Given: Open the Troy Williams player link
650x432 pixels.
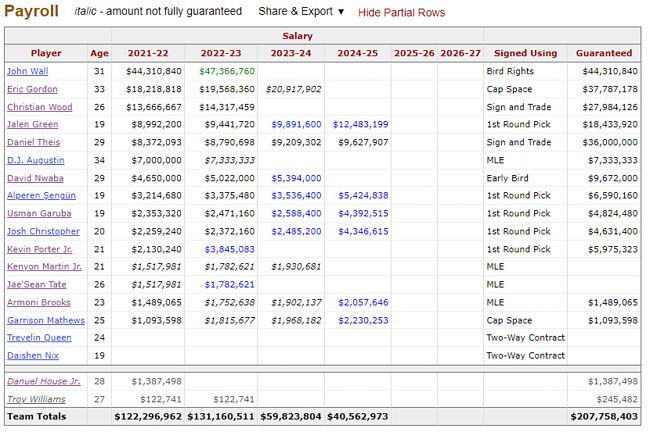Looking at the screenshot, I should [35, 398].
